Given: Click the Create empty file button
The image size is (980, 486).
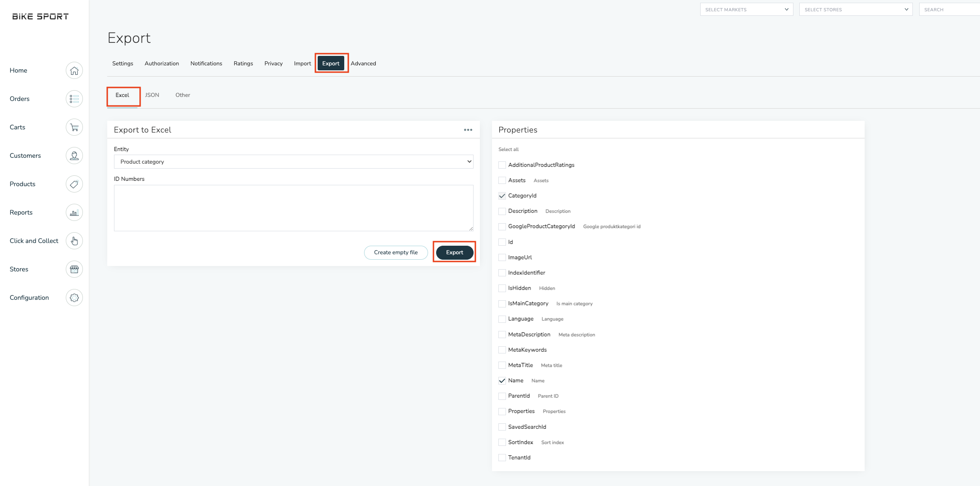Looking at the screenshot, I should coord(396,252).
